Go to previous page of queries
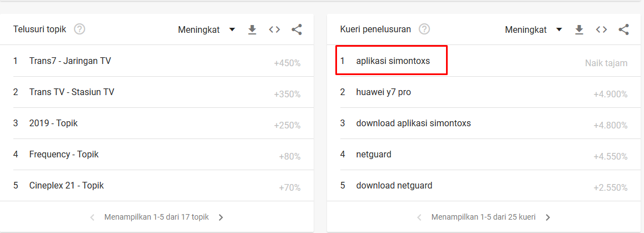Screen dimensions: 644x233 click(419, 217)
